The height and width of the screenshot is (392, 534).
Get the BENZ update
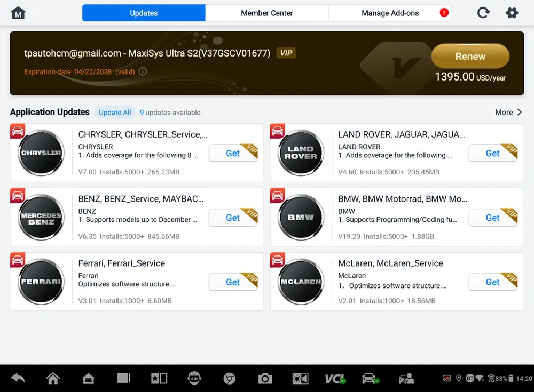coord(233,218)
